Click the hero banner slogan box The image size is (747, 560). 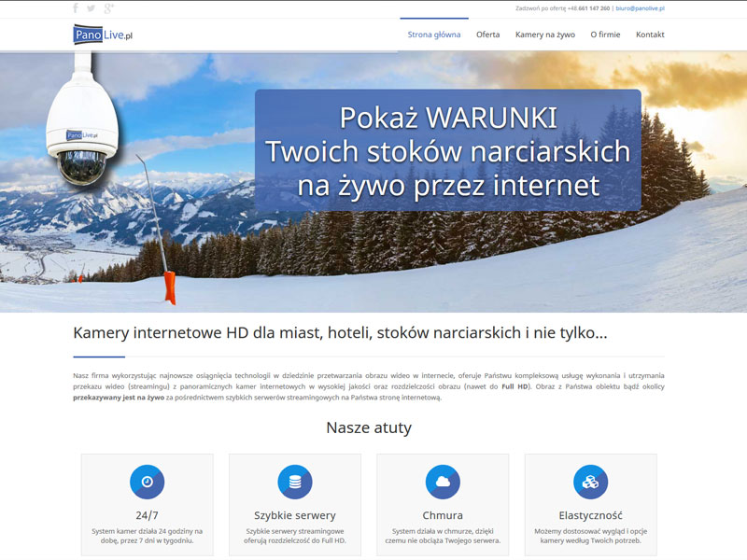pyautogui.click(x=447, y=150)
